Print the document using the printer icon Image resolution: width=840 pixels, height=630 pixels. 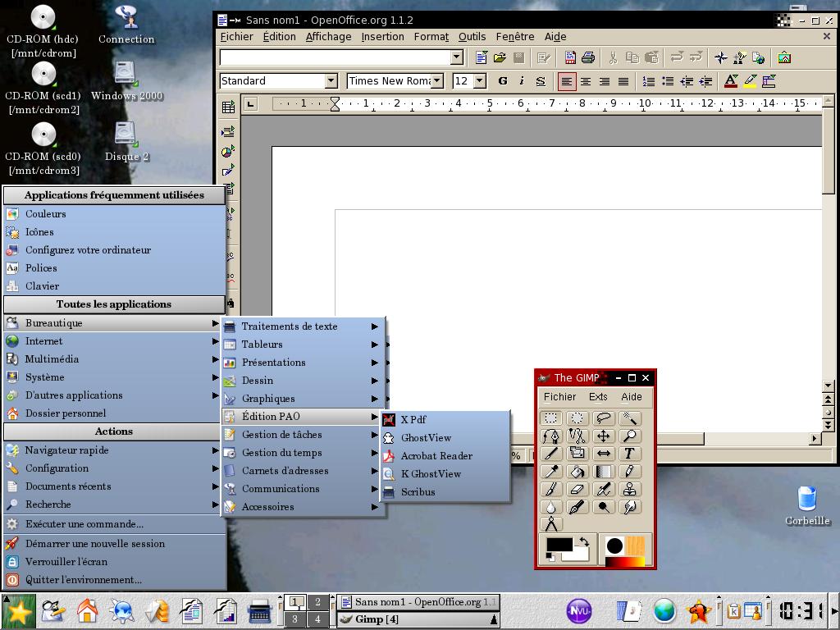tap(588, 58)
